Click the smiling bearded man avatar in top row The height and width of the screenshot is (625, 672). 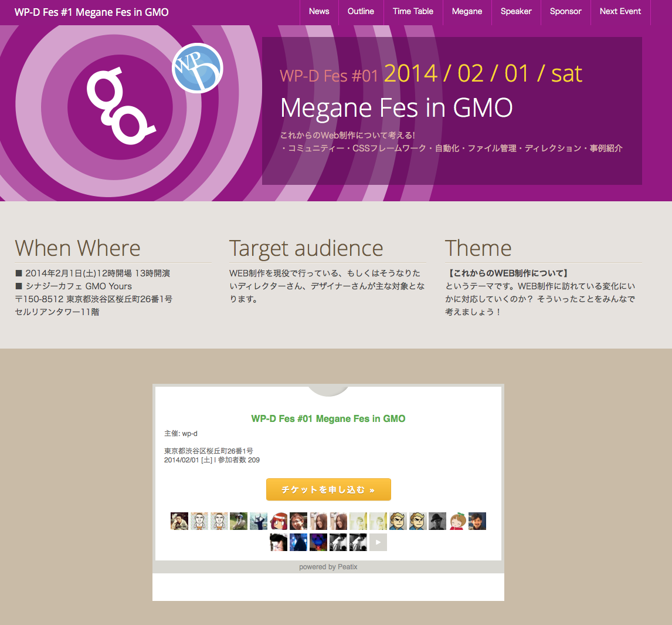pyautogui.click(x=477, y=521)
